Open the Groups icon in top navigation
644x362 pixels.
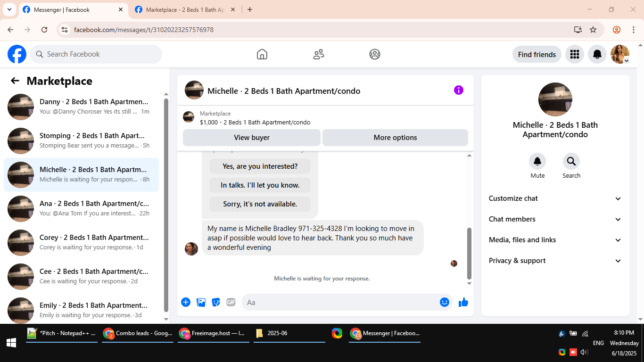coord(375,54)
